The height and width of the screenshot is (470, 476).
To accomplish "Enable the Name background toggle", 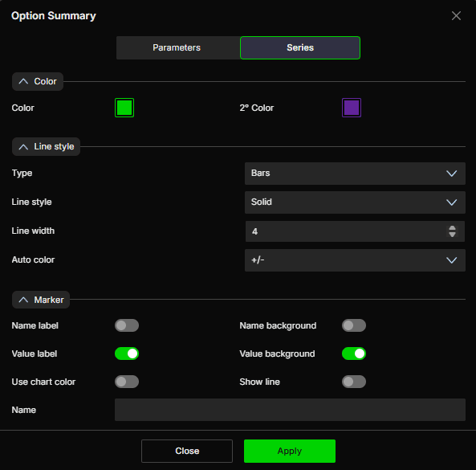I will (354, 325).
